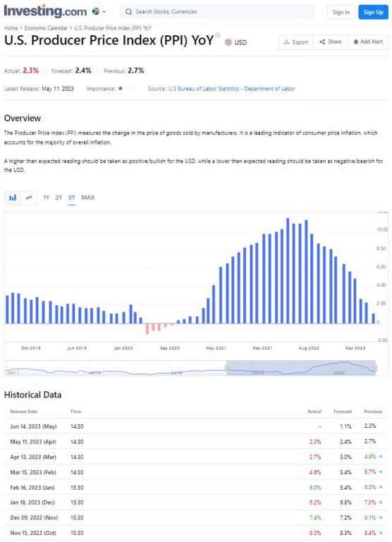This screenshot has width=392, height=542.
Task: Open the country flag edition dropdown
Action: point(99,12)
